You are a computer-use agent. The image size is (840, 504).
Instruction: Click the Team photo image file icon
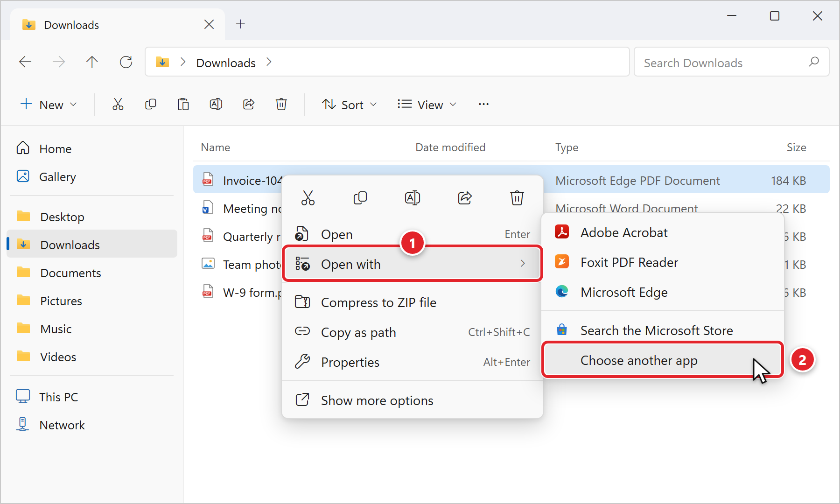click(208, 264)
